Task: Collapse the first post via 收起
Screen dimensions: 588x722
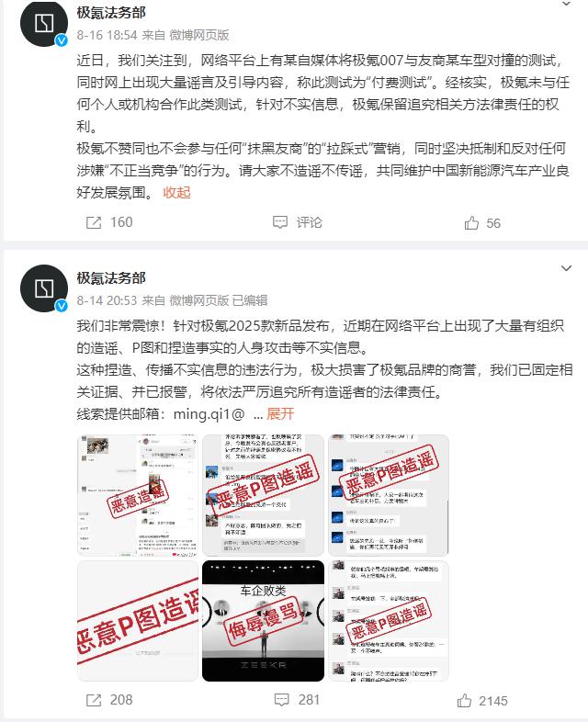Action: [176, 193]
